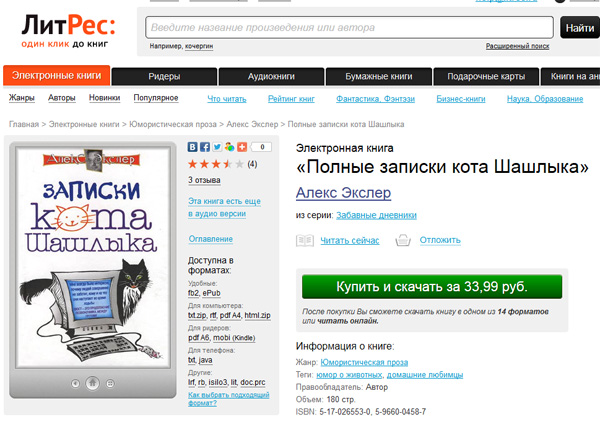Click the book cover thumbnail
Image resolution: width=600 pixels, height=427 pixels.
[93, 256]
